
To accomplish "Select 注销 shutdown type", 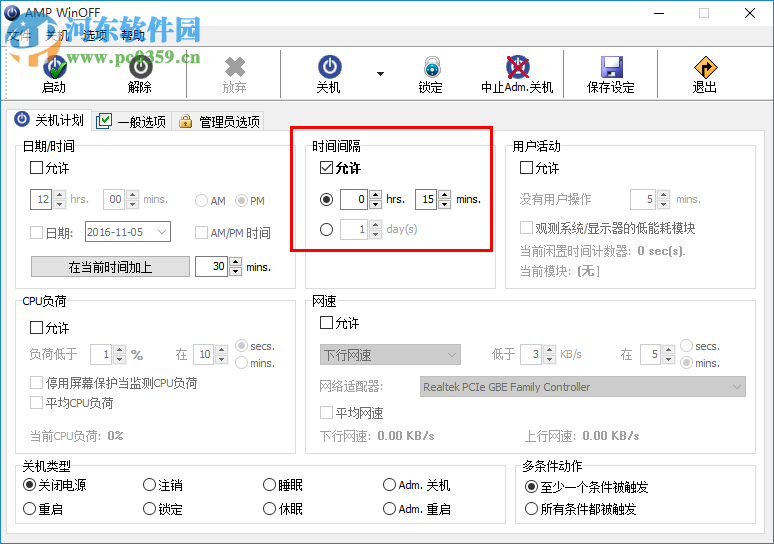I will 149,485.
